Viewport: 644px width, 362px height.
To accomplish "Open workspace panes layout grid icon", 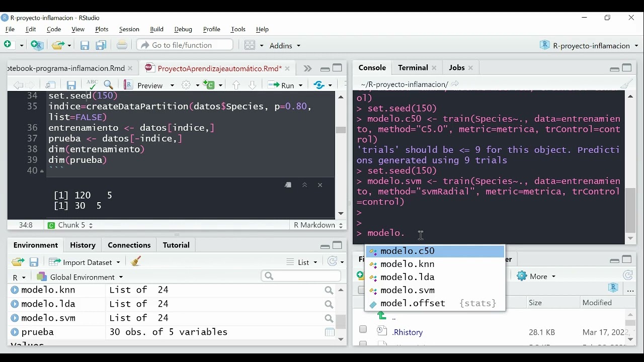I will [250, 45].
